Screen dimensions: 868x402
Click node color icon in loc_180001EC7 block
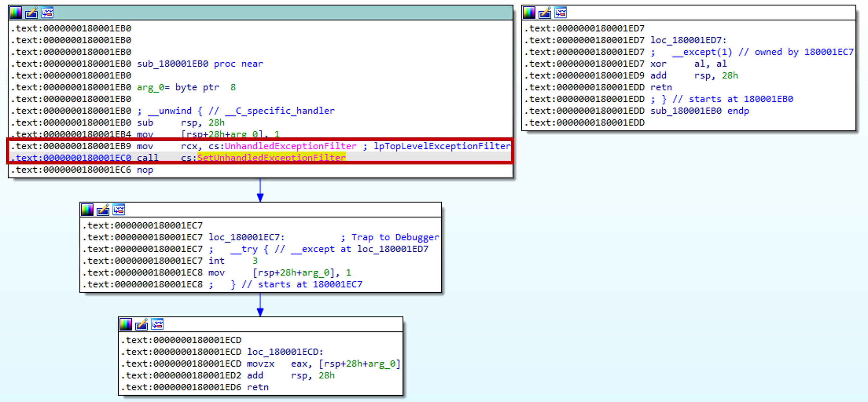pyautogui.click(x=87, y=210)
